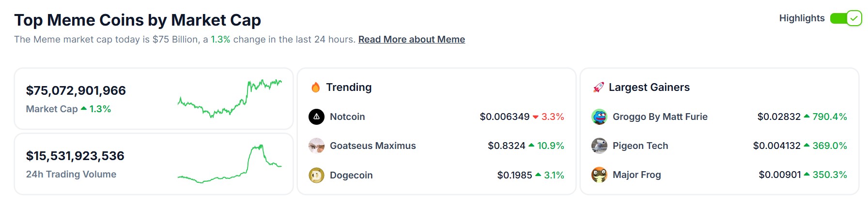The image size is (868, 206).
Task: Select the Goatseus Maximus name link
Action: point(372,146)
